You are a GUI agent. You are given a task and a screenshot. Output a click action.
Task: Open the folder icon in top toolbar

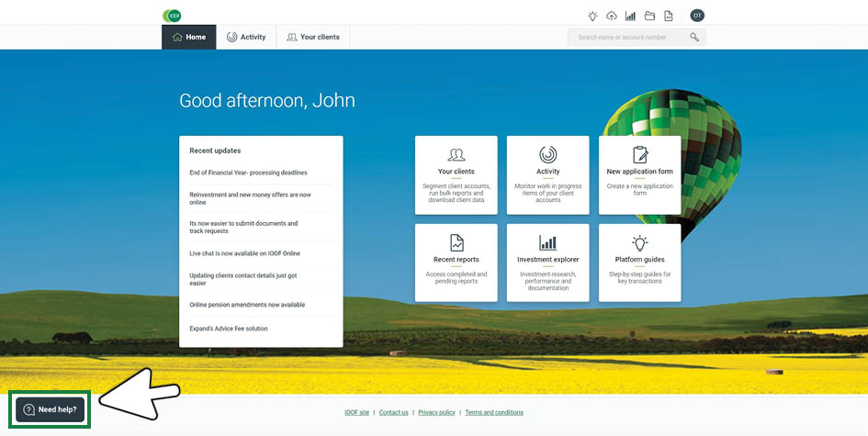649,16
